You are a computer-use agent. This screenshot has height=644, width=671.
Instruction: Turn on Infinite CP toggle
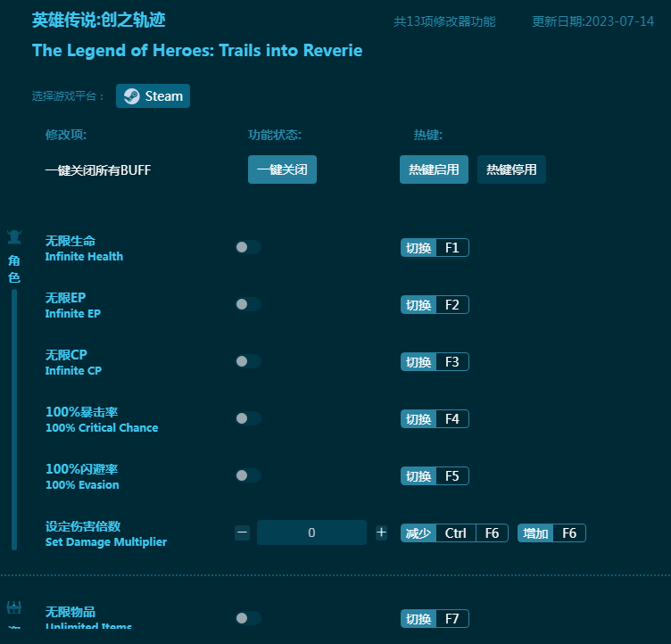248,361
